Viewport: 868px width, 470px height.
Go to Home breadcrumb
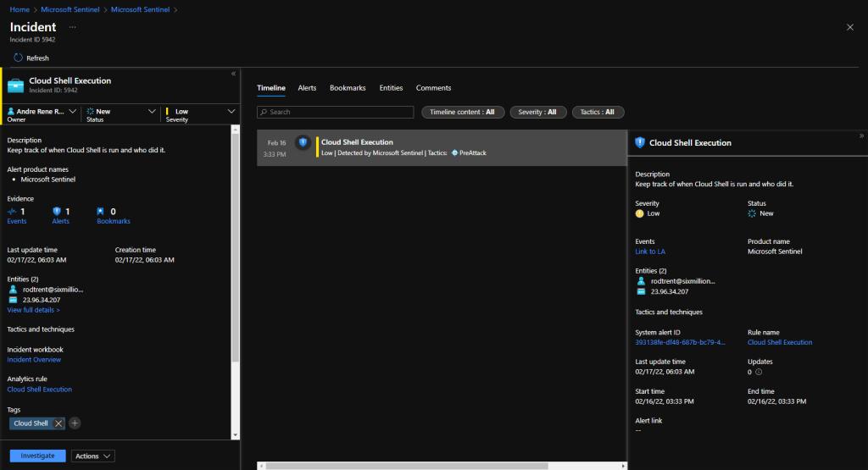(x=19, y=9)
